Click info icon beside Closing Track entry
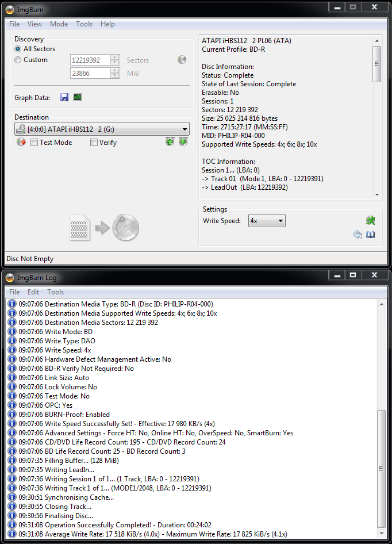392x544 pixels. [12, 506]
